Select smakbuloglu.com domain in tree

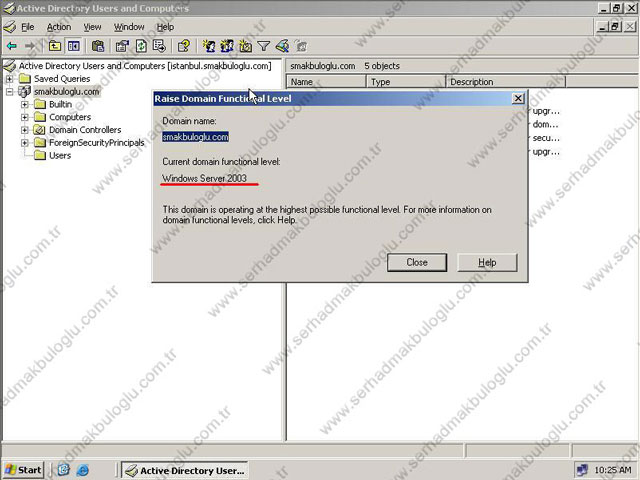[x=67, y=91]
